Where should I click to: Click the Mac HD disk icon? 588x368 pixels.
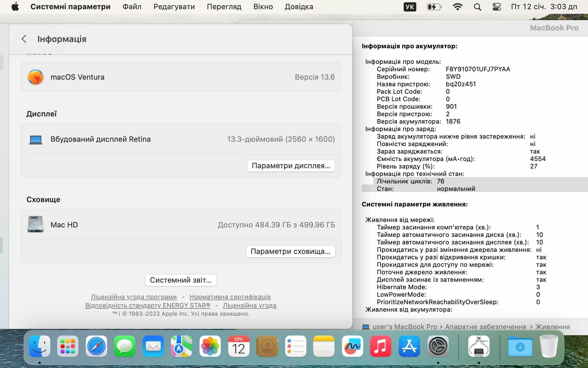tap(36, 224)
